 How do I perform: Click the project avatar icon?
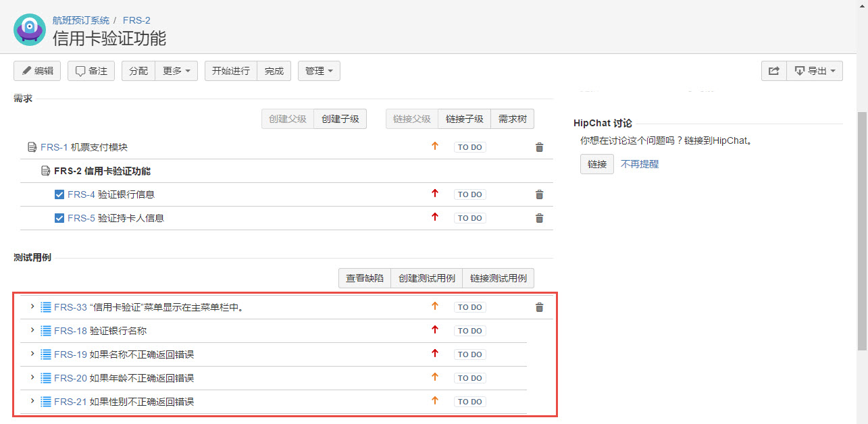point(30,30)
